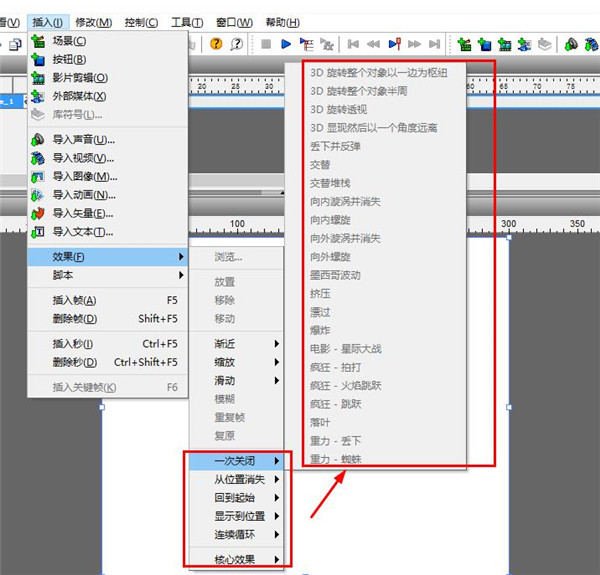This screenshot has height=575, width=600.
Task: Open the 工具(T) menu in menu bar
Action: (x=186, y=22)
